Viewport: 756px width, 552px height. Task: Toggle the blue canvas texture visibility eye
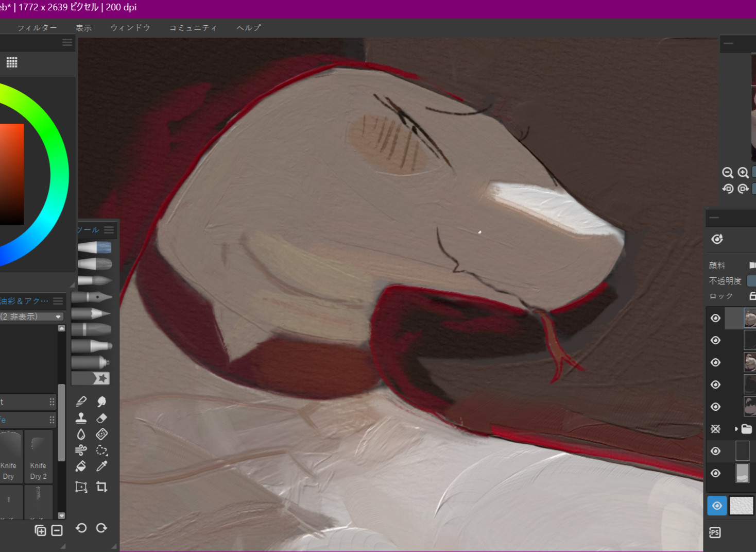click(717, 506)
